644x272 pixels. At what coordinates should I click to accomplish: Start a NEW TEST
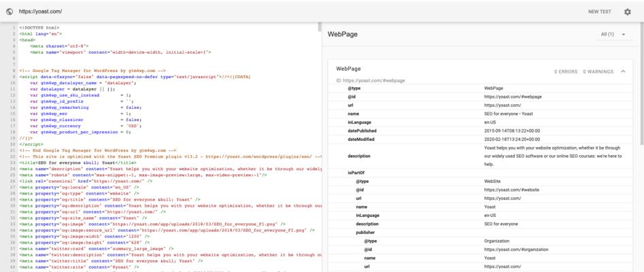coord(599,12)
